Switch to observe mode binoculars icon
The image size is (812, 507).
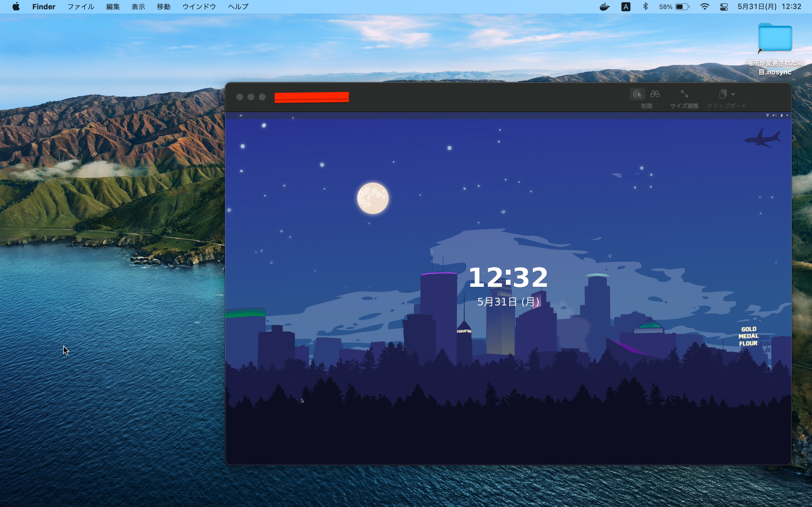click(655, 94)
